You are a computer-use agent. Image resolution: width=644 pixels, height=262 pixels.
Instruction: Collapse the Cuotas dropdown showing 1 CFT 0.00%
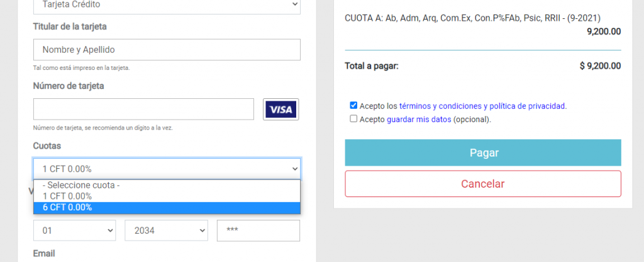click(x=167, y=169)
